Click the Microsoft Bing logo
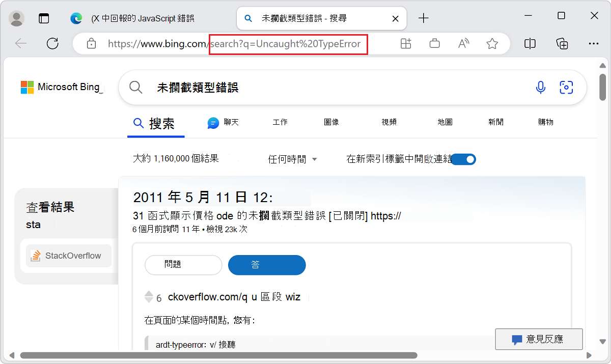The height and width of the screenshot is (364, 611). click(x=61, y=87)
